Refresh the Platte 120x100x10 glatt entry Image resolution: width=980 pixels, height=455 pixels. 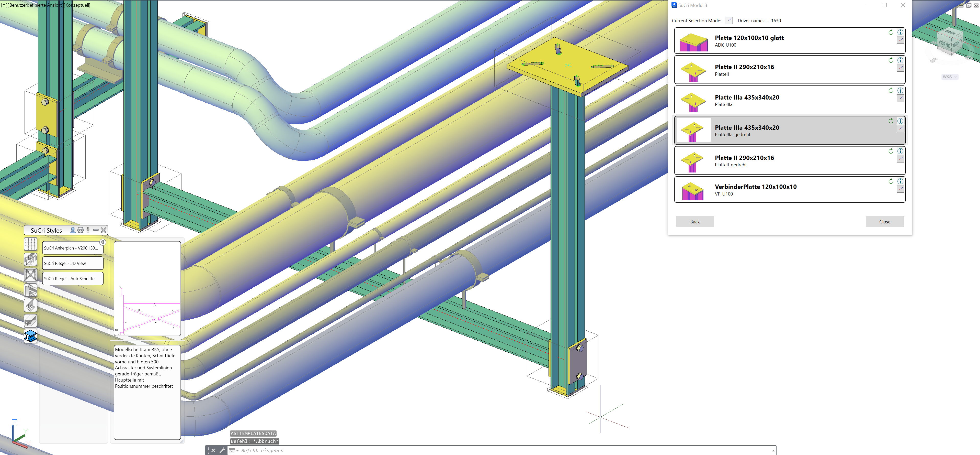pyautogui.click(x=891, y=32)
